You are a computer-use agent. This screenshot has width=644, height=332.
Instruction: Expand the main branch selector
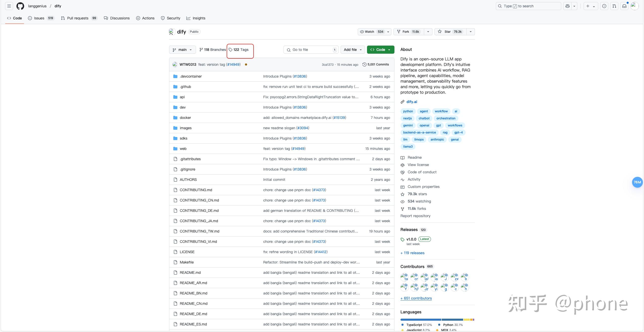click(182, 50)
